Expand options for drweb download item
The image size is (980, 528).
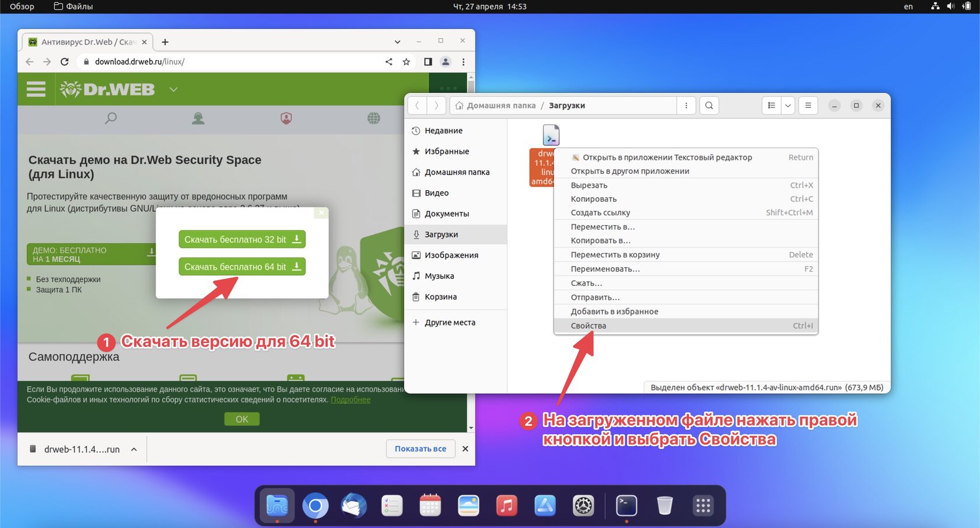click(134, 449)
